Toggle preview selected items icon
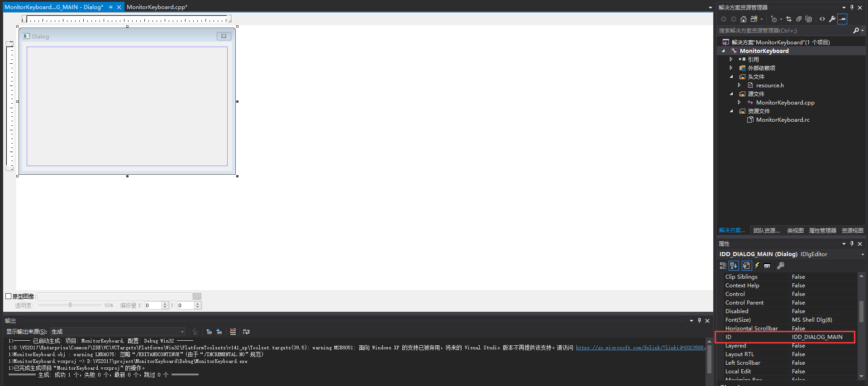The image size is (868, 386). [842, 19]
